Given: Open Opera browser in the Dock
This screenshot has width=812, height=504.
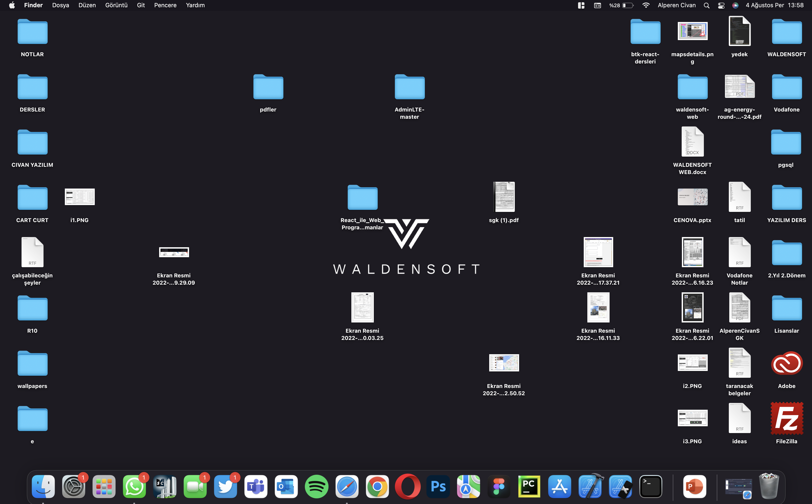Looking at the screenshot, I should tap(407, 486).
